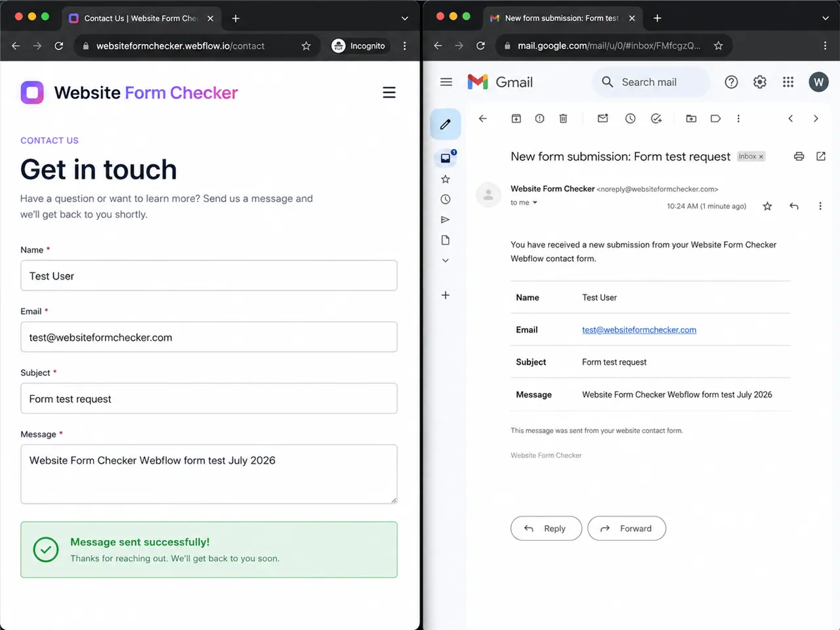Screen dimensions: 840x630
Task: Open Drafts from Gmail sidebar
Action: [x=446, y=240]
